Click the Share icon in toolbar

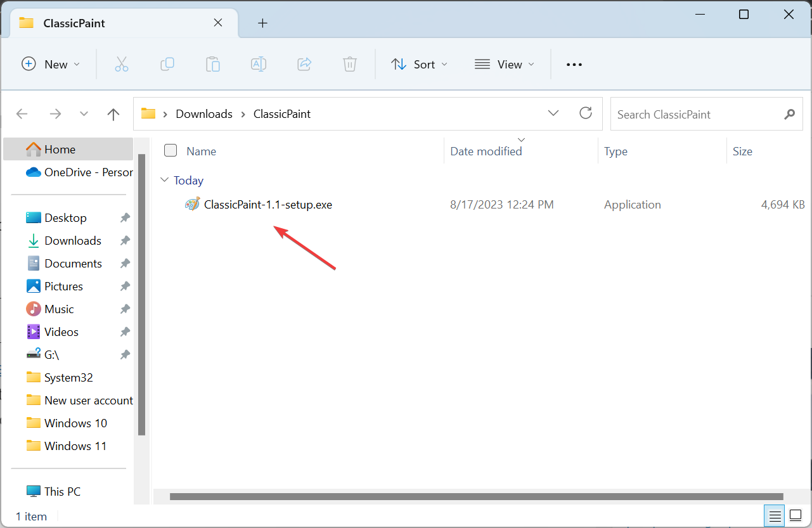[304, 64]
